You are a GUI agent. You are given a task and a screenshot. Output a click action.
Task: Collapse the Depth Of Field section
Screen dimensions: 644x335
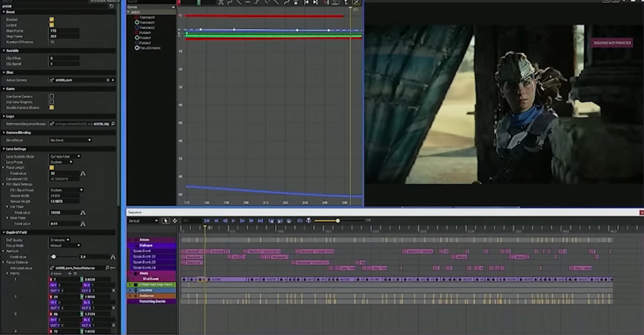pyautogui.click(x=4, y=232)
